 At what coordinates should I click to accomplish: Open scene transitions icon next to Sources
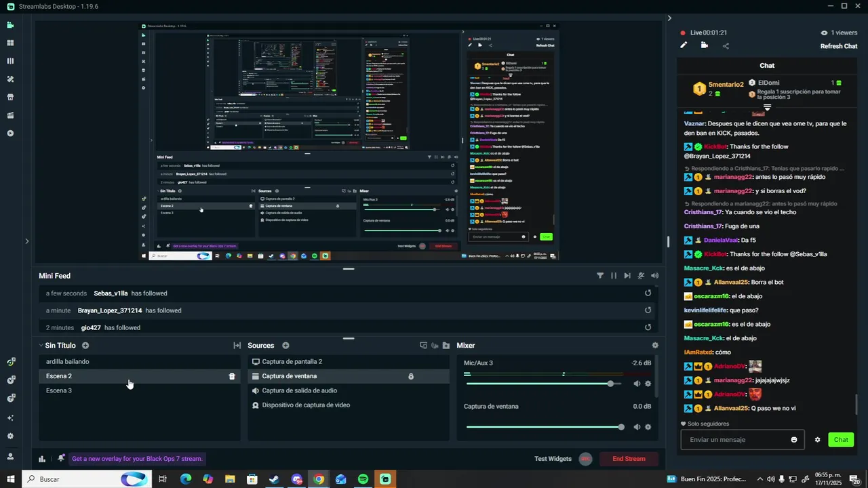[237, 346]
